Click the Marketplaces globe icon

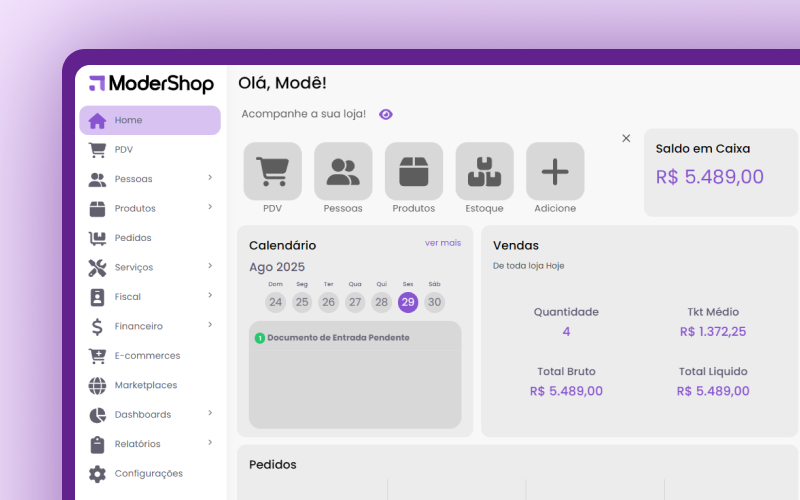point(97,385)
